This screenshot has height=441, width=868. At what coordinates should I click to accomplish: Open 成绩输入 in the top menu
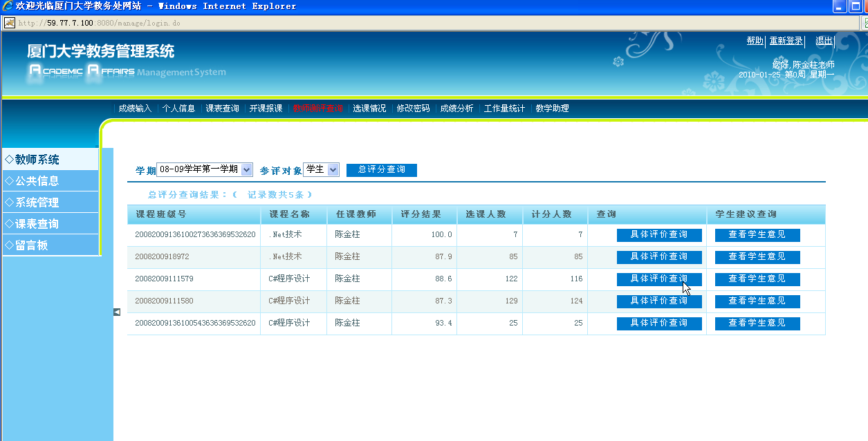[135, 109]
